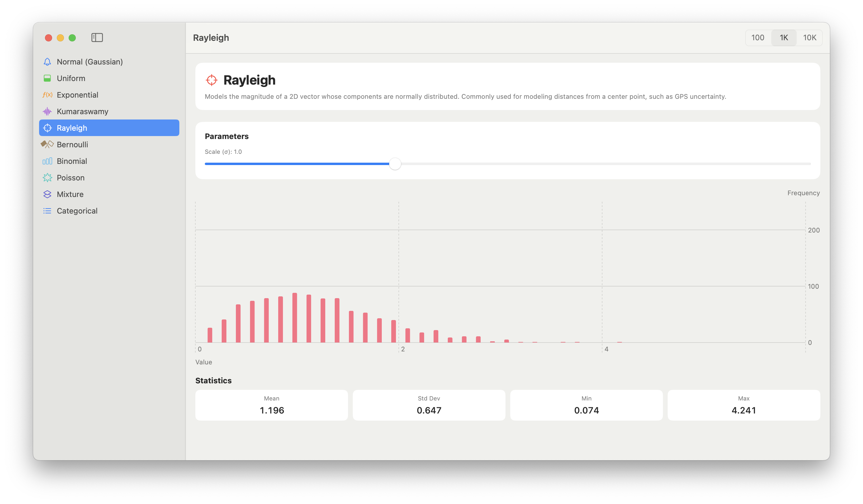Viewport: 863px width, 504px height.
Task: Select Uniform in the sidebar list
Action: (x=71, y=78)
